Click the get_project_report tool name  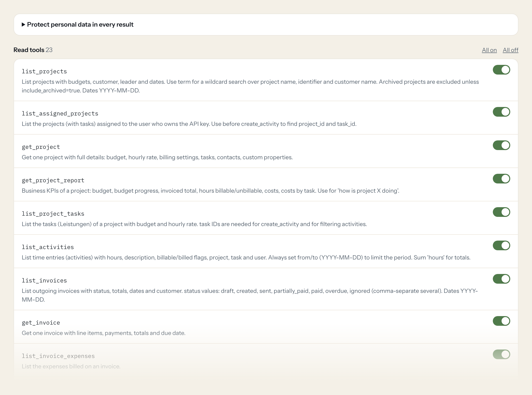coord(53,180)
